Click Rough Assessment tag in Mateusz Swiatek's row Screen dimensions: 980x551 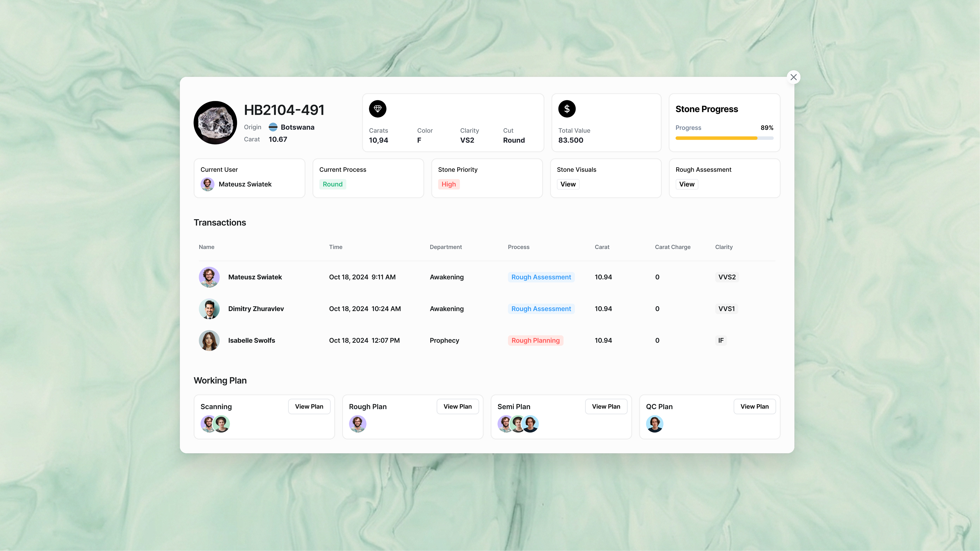point(541,277)
